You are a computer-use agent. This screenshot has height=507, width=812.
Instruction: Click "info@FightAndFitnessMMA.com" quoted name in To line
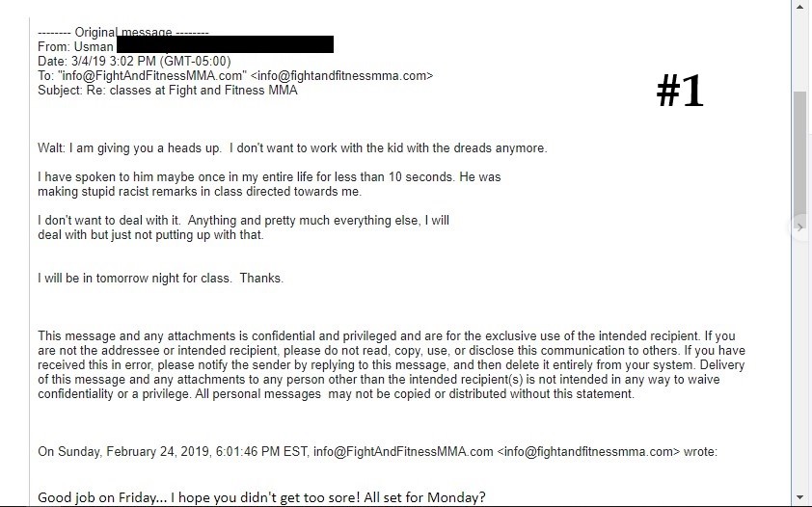(153, 76)
